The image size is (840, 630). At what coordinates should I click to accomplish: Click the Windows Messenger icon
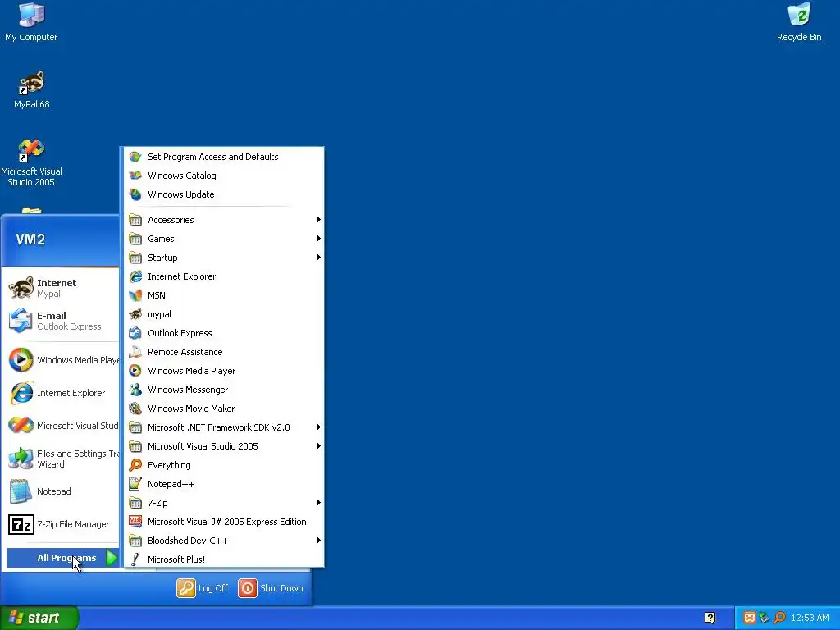pyautogui.click(x=135, y=390)
